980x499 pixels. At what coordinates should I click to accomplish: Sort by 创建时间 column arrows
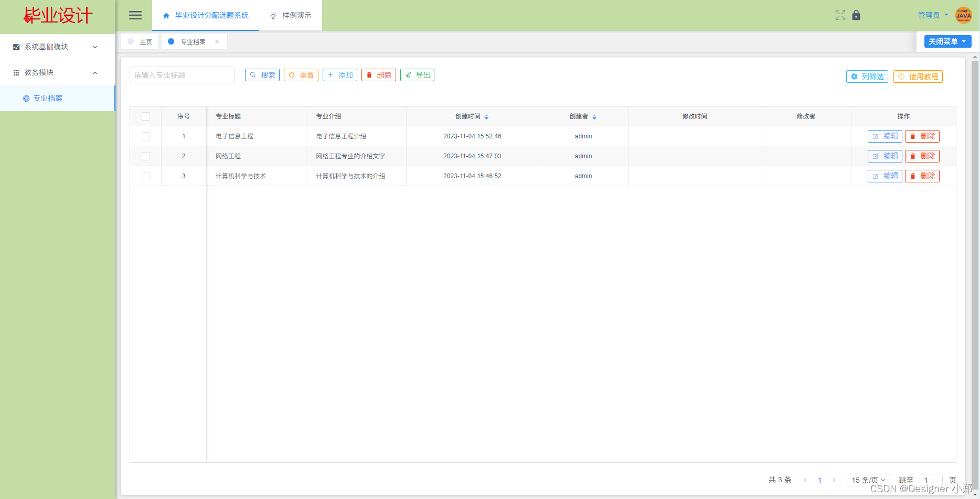click(486, 116)
